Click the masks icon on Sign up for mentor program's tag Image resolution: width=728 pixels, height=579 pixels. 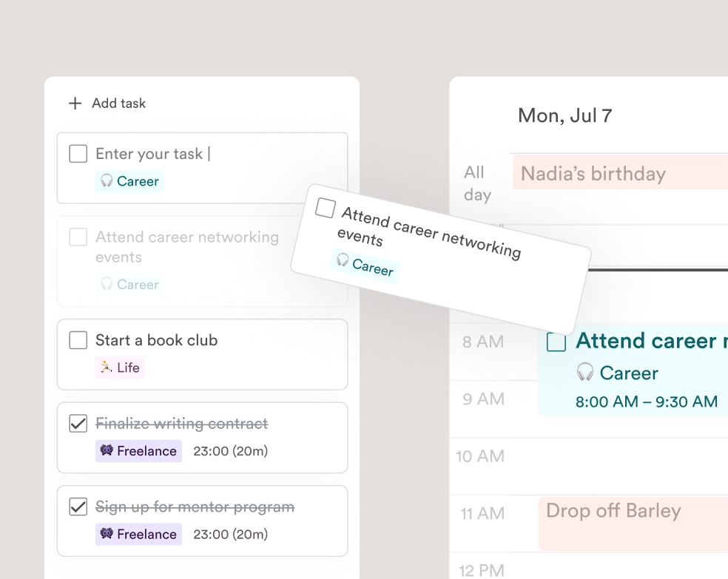coord(107,534)
